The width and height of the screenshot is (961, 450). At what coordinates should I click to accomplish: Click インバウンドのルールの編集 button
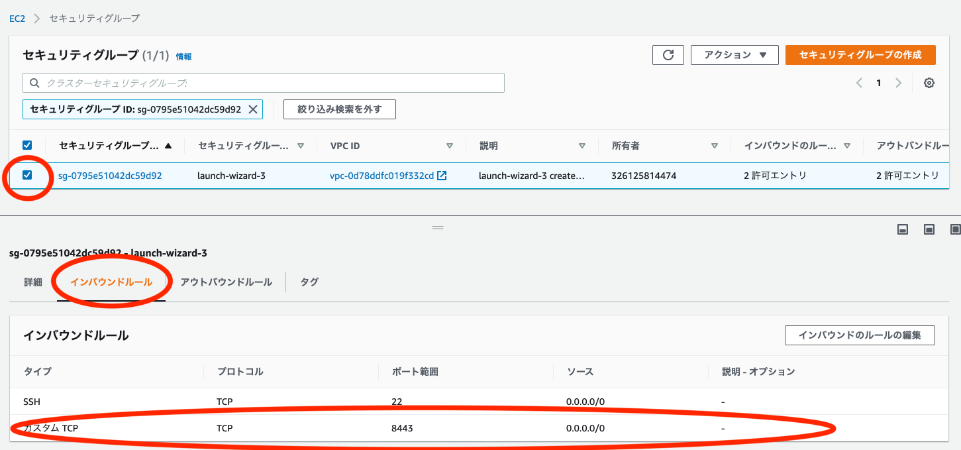[860, 335]
